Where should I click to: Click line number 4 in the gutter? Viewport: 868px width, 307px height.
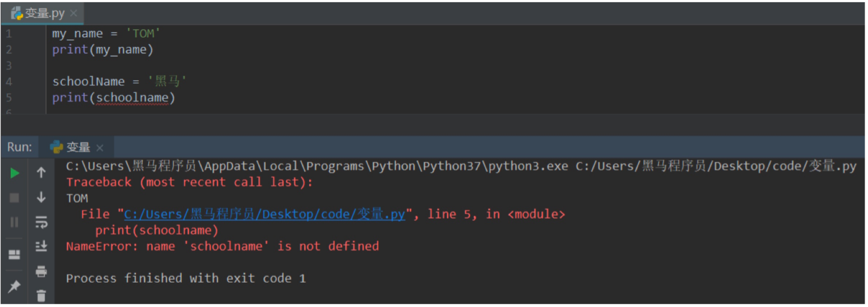coord(8,82)
